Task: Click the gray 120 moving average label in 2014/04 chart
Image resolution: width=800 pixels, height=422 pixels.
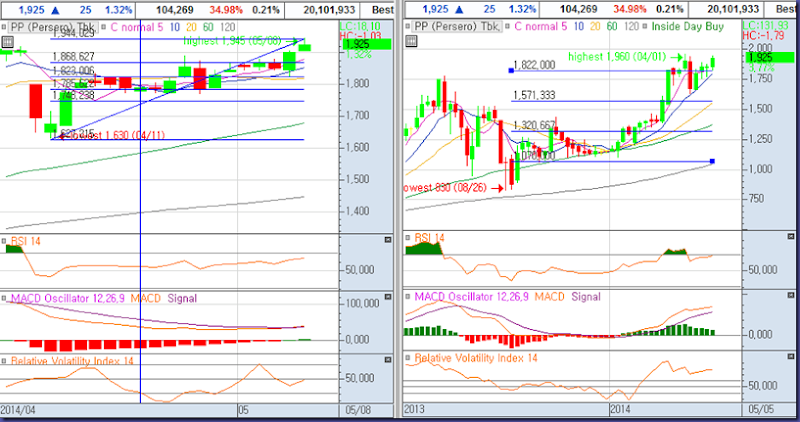Action: click(228, 27)
